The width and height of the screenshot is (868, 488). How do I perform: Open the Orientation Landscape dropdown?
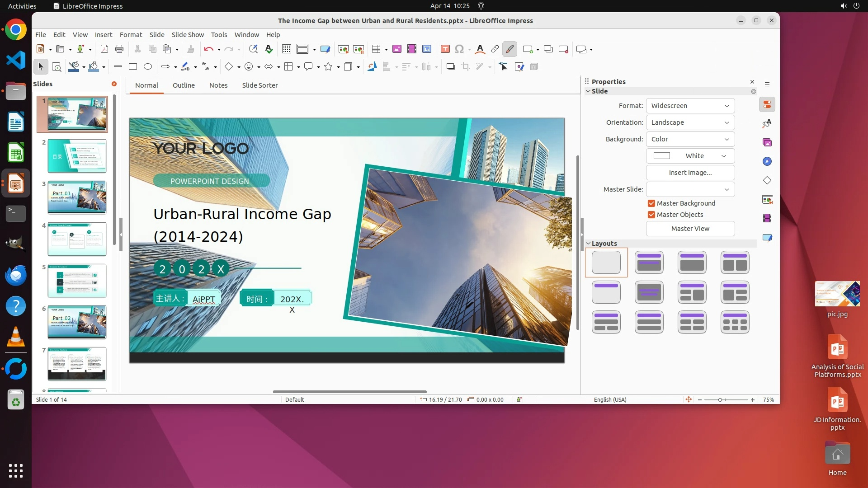[x=690, y=122]
